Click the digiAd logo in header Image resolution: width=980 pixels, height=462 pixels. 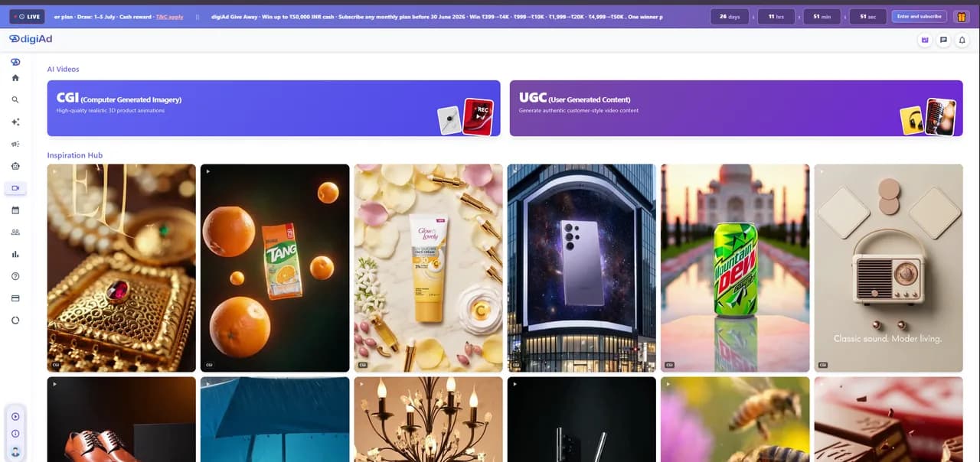point(31,39)
